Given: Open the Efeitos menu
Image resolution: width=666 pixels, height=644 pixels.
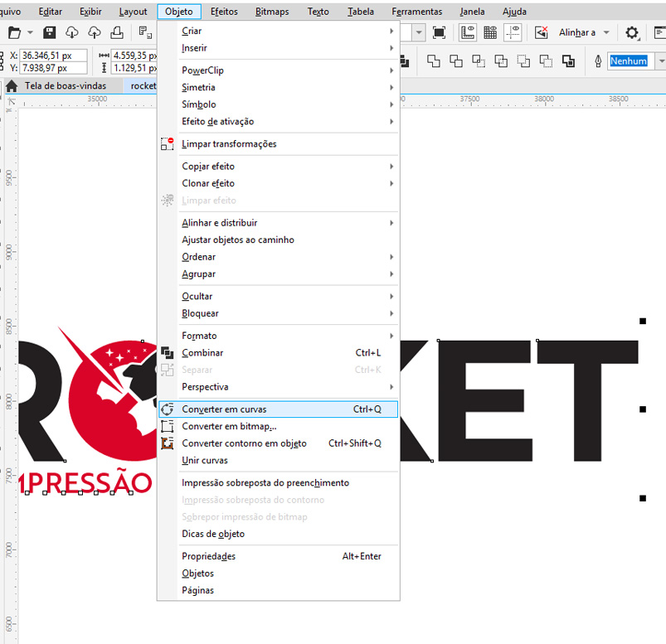Looking at the screenshot, I should pyautogui.click(x=224, y=12).
